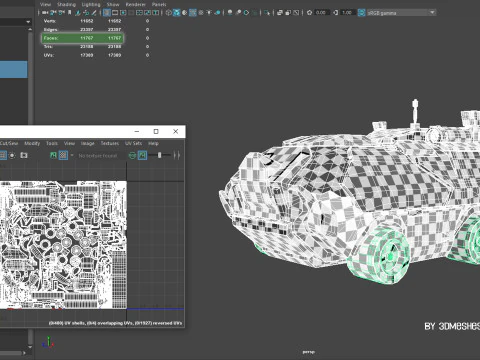The image size is (480, 360).
Task: Open the UV Editor Cut/Sew menu
Action: (x=9, y=143)
